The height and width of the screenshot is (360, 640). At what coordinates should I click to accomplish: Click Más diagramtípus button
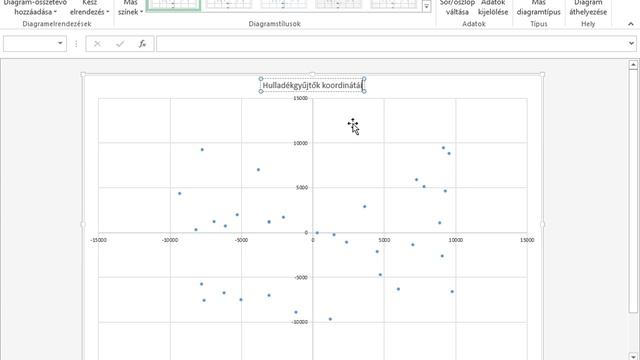click(x=538, y=7)
